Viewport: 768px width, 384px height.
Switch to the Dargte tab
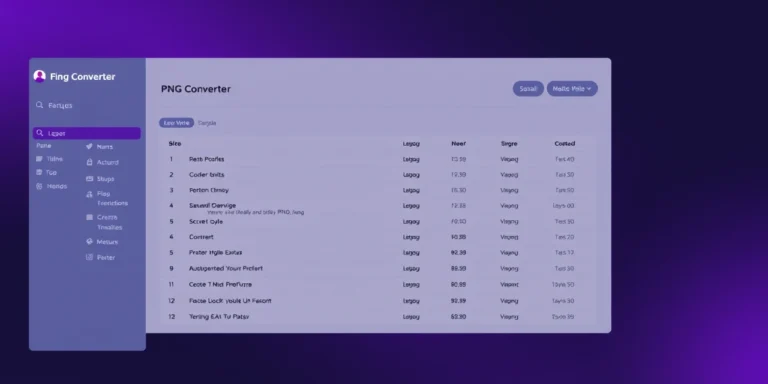click(207, 123)
